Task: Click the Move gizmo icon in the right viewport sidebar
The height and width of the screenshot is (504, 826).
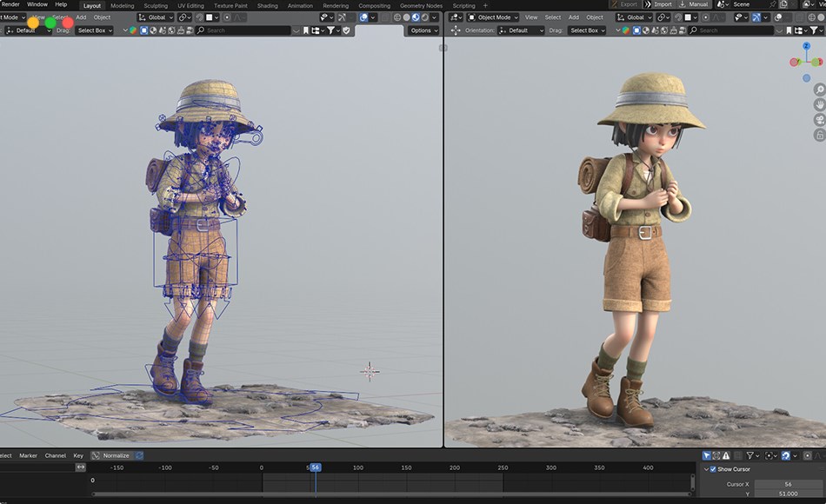Action: (x=820, y=105)
